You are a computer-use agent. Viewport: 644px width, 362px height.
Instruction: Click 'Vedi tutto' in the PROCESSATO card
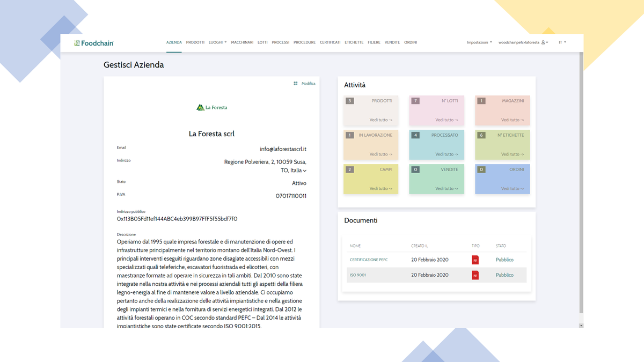(447, 154)
